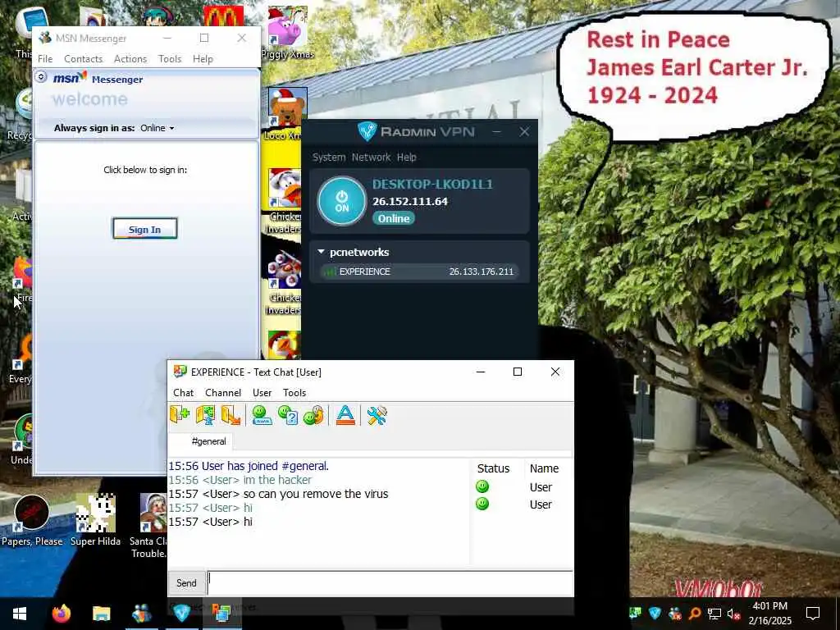
Task: Open the Santa Claus Trouble desktop shortcut
Action: pyautogui.click(x=150, y=525)
